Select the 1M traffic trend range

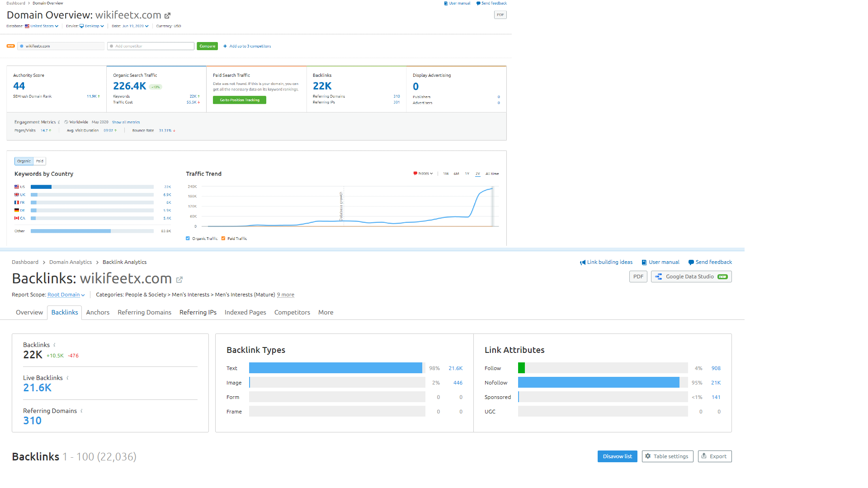point(446,174)
